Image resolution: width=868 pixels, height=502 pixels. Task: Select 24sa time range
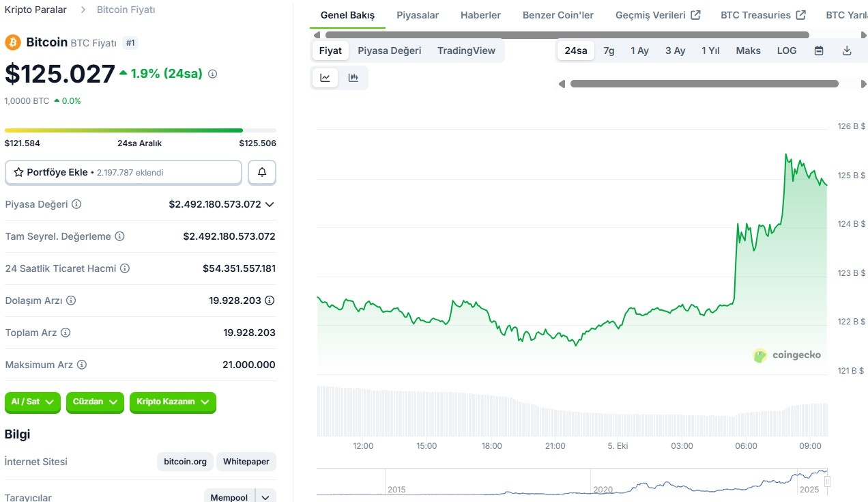tap(576, 51)
